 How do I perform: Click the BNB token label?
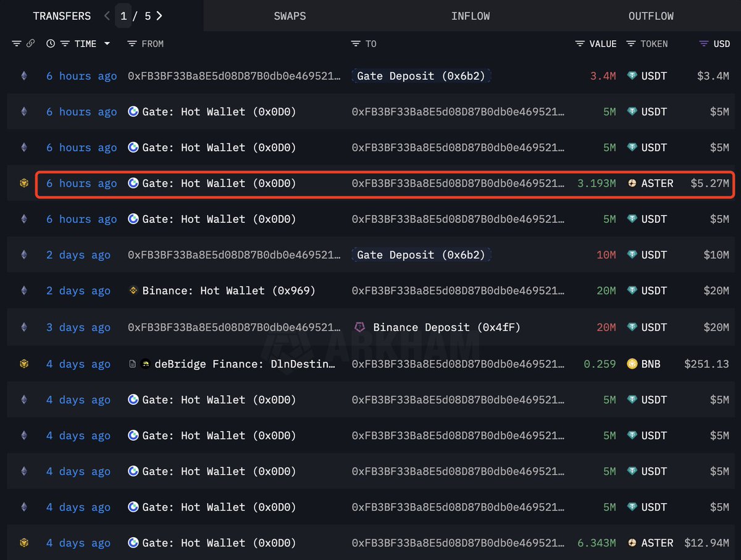point(651,364)
